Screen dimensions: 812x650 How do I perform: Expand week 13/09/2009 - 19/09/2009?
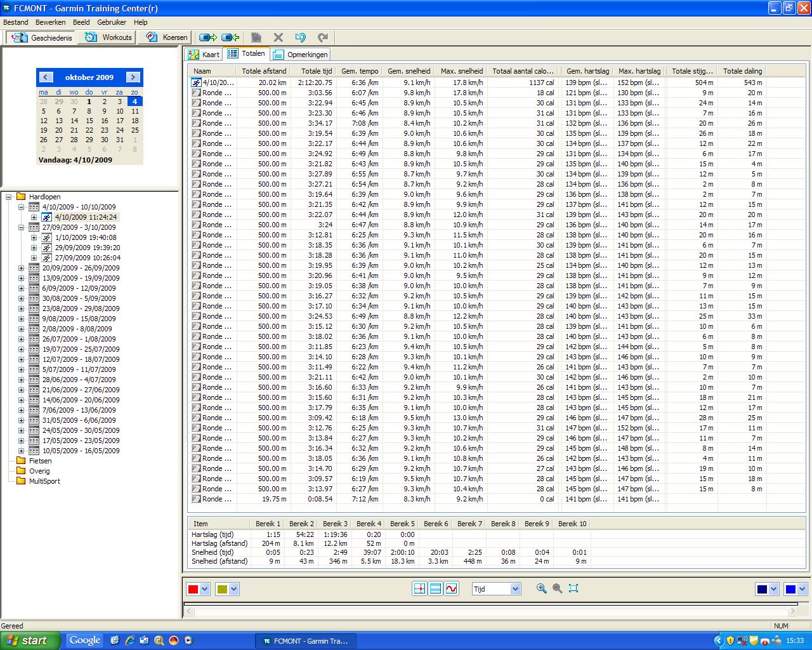coord(21,278)
